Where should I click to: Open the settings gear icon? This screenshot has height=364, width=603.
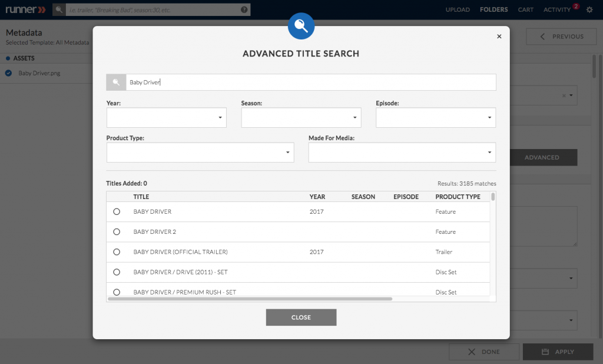(589, 9)
